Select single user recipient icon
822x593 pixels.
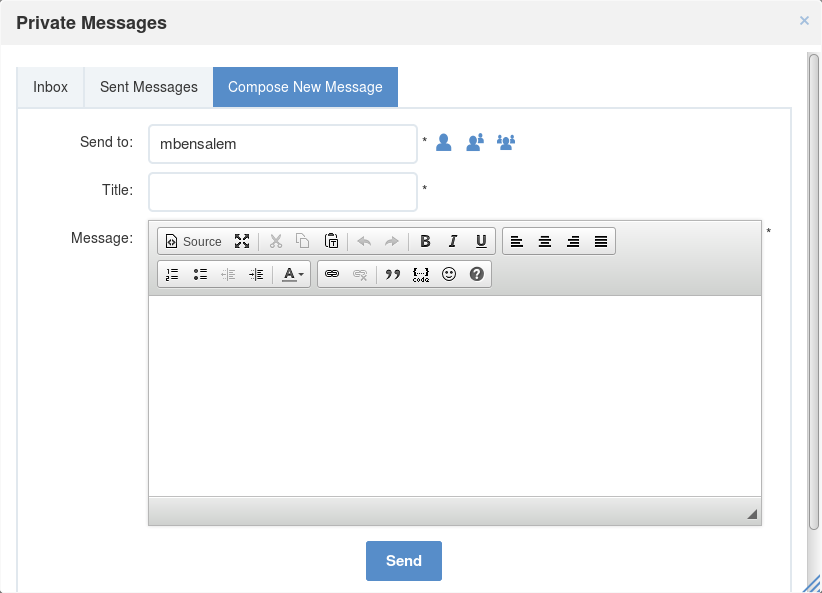[x=444, y=142]
